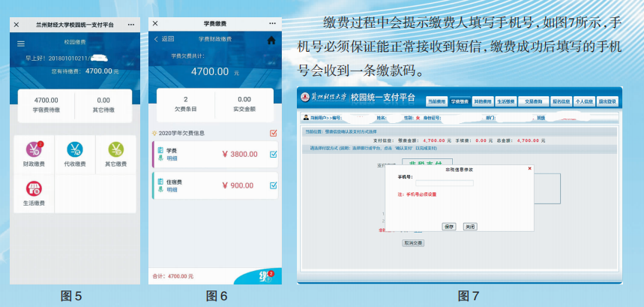Open 生活缴费 payment icon
The height and width of the screenshot is (307, 644).
34,190
